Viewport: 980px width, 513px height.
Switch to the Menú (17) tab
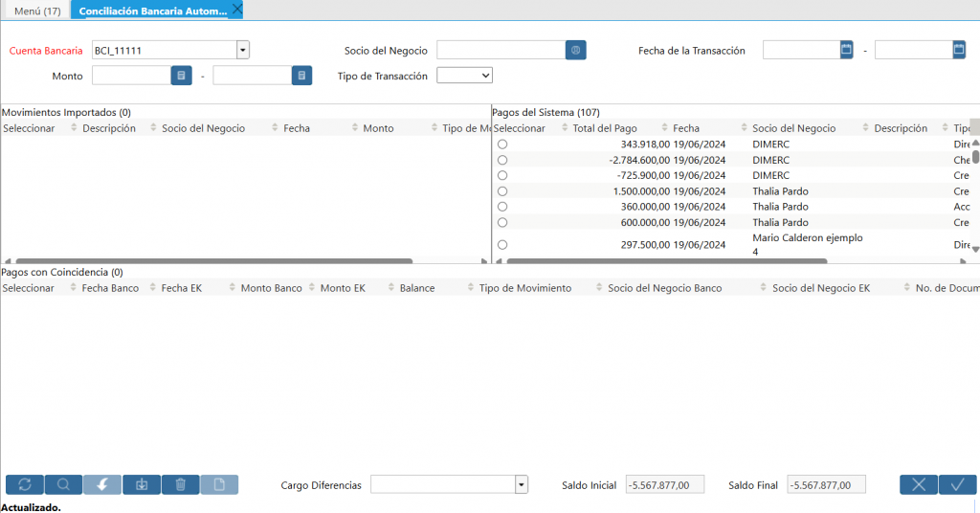37,11
